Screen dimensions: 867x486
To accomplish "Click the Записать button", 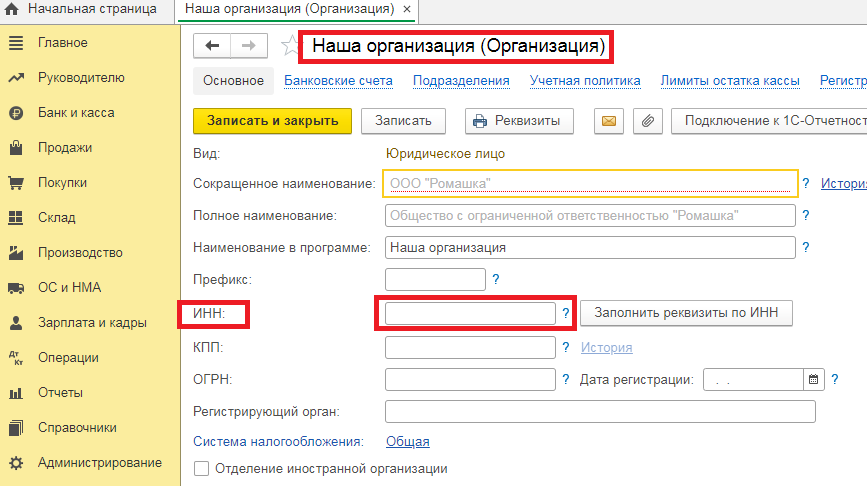I will (403, 121).
